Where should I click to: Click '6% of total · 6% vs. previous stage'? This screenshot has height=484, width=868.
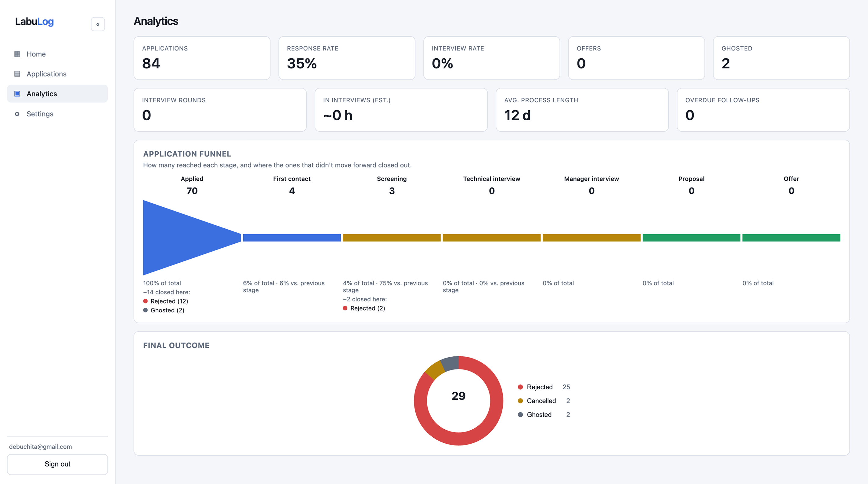coord(284,286)
